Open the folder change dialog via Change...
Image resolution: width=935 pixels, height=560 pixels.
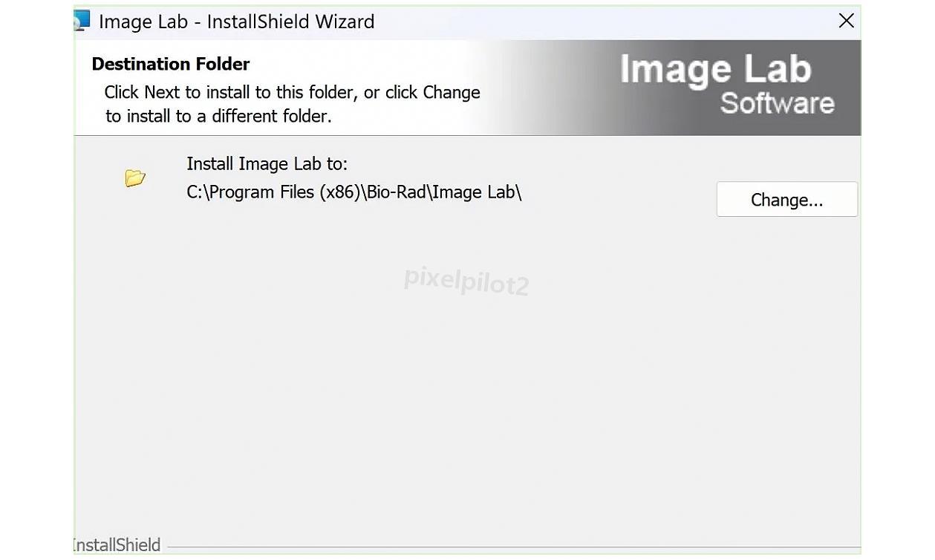tap(786, 199)
